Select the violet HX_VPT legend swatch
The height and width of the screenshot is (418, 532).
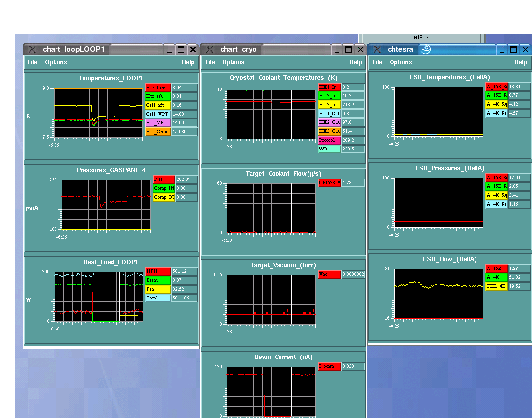click(158, 123)
